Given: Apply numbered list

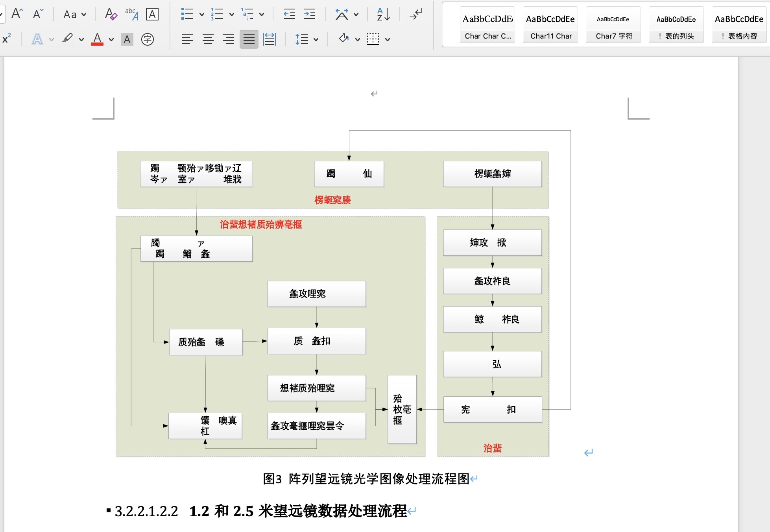Looking at the screenshot, I should click(217, 14).
